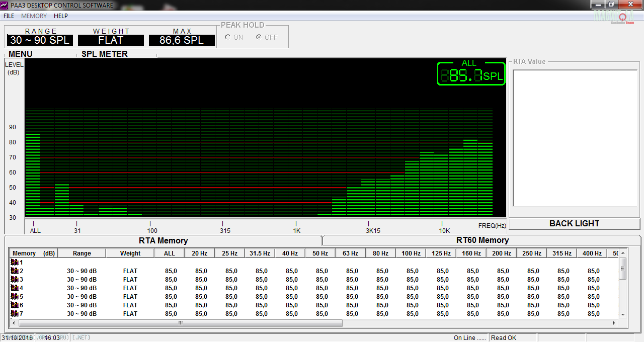The image size is (644, 342).
Task: Enable Peak Hold ON radio button
Action: [228, 37]
